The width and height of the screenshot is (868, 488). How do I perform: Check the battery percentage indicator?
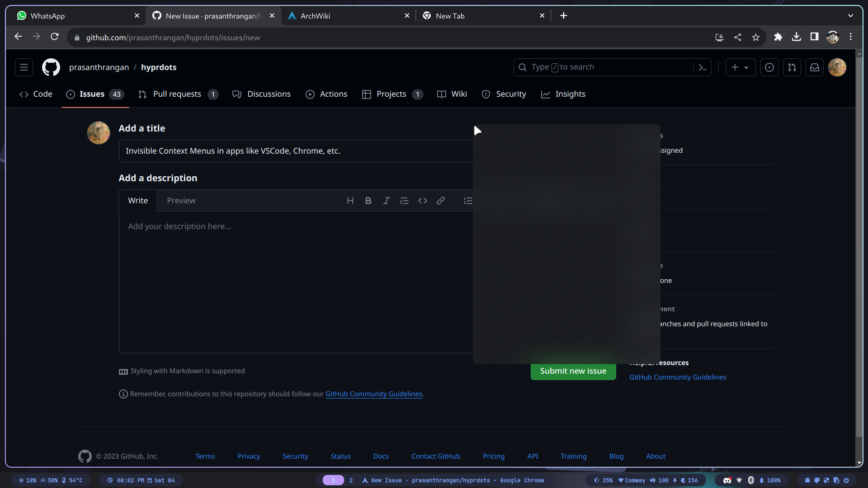(774, 480)
